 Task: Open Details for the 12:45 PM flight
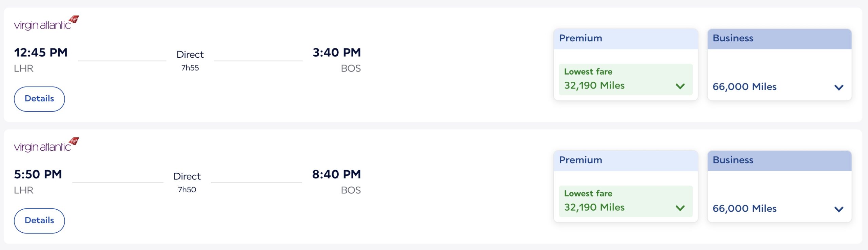39,99
